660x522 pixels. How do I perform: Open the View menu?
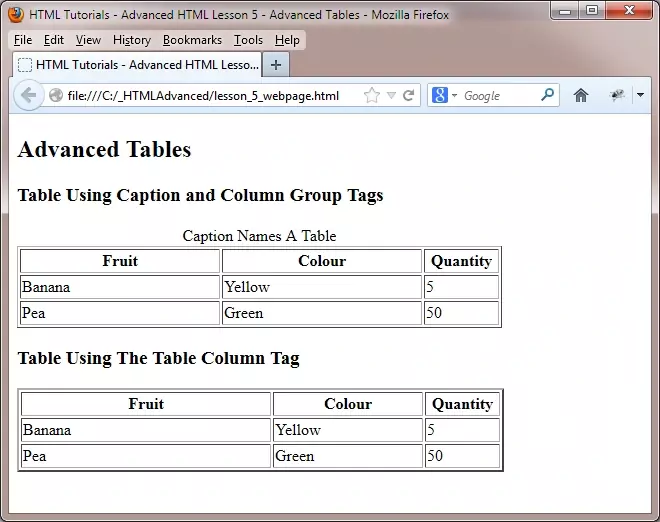[88, 40]
